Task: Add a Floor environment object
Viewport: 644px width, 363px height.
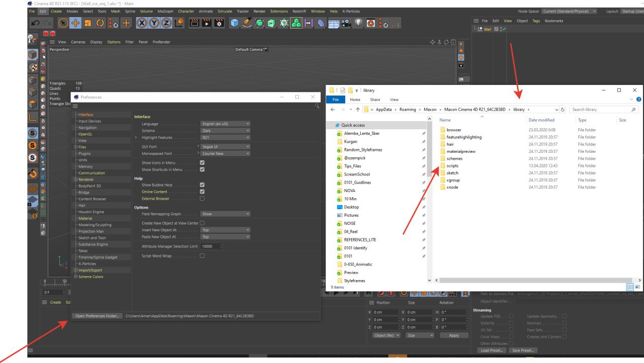Action: point(334,23)
